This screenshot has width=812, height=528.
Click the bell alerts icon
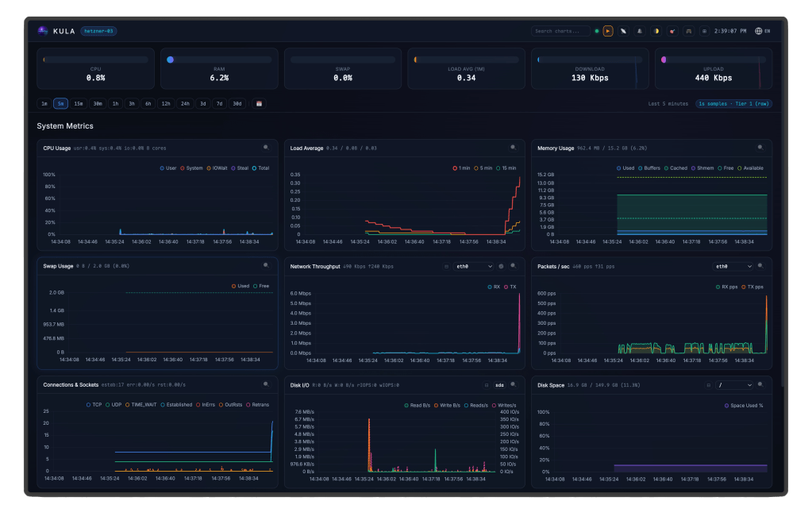640,31
